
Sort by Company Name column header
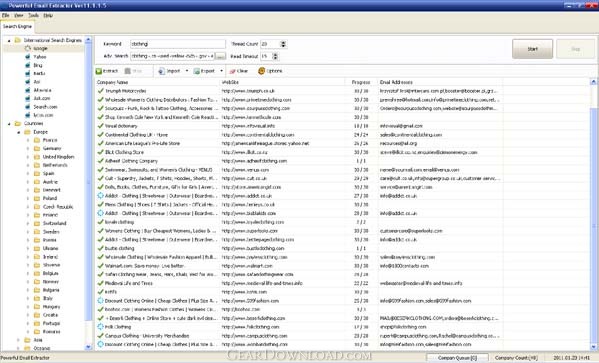[158, 82]
